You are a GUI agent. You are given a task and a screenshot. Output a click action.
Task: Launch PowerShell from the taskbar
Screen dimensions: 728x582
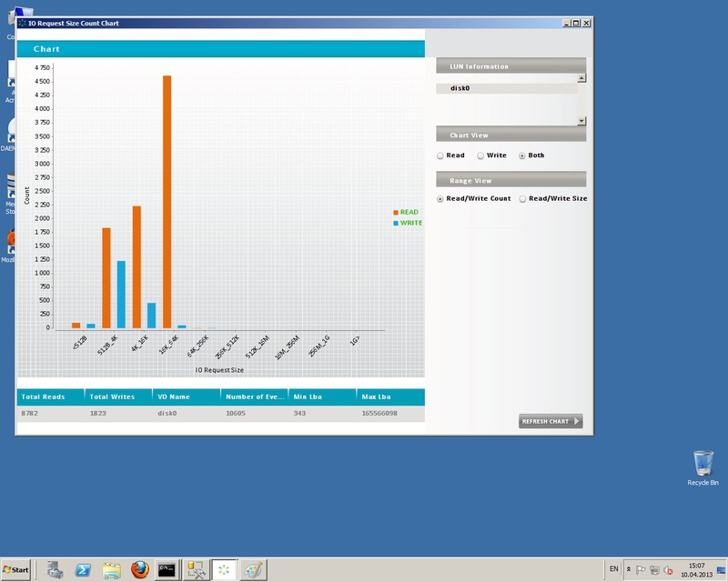coord(83,570)
